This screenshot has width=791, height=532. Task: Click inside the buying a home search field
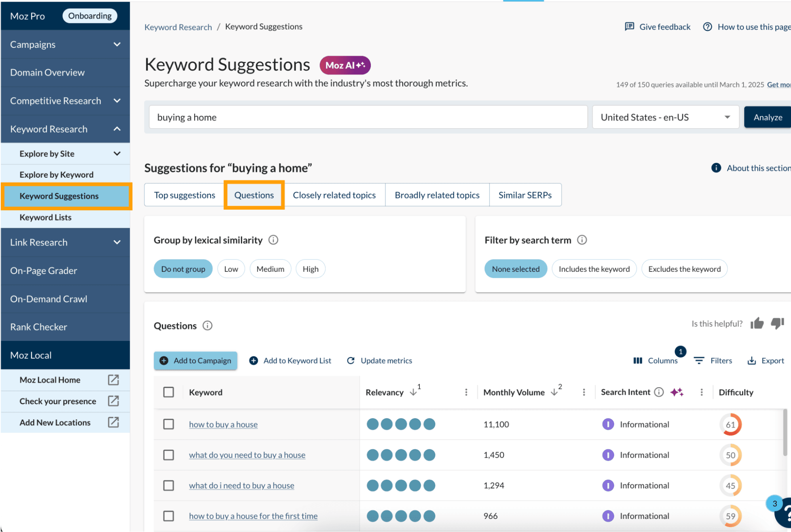(x=367, y=117)
